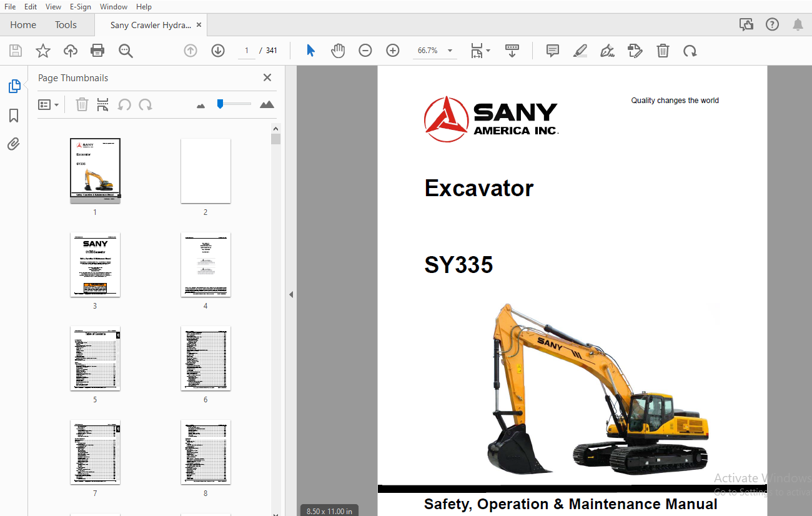The image size is (812, 516).
Task: Select the highlight text pen tool
Action: (x=580, y=51)
